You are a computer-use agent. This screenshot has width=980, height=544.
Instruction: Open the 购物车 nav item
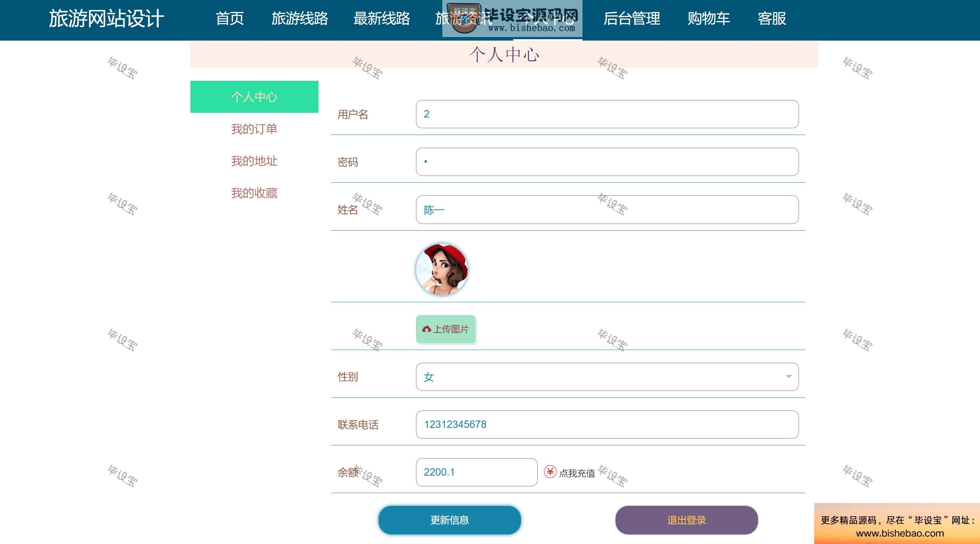pos(709,18)
